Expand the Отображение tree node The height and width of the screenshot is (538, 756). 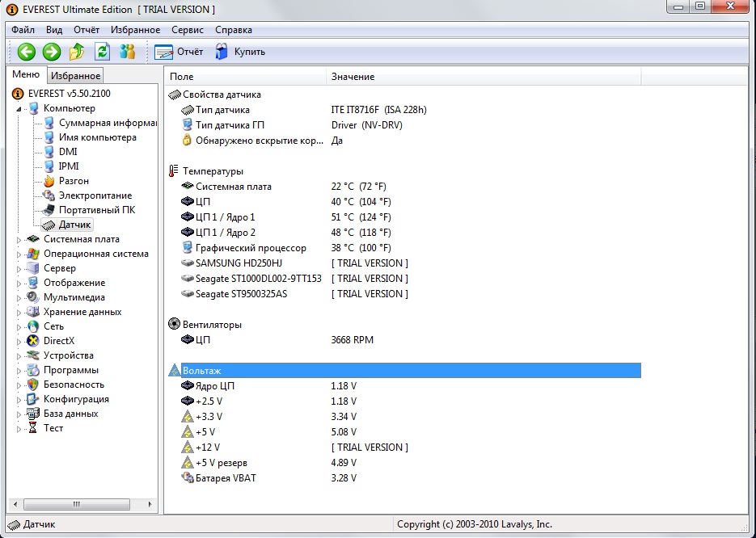coord(19,284)
